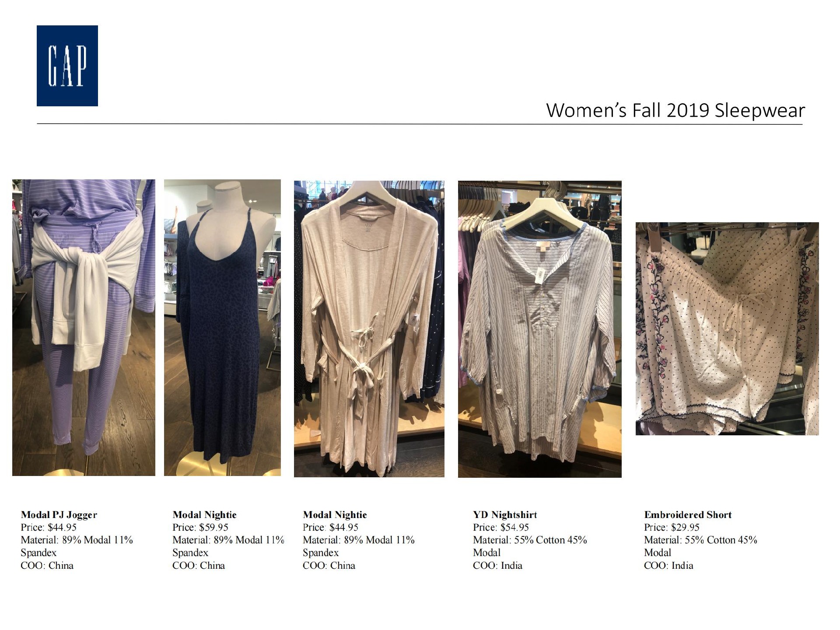The height and width of the screenshot is (630, 840).
Task: Click the horizontal title underline
Action: (420, 124)
